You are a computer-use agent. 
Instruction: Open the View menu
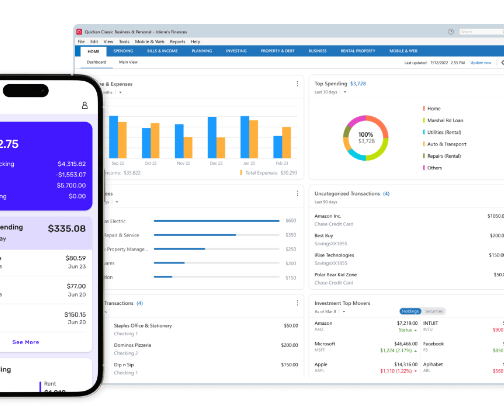tap(108, 42)
